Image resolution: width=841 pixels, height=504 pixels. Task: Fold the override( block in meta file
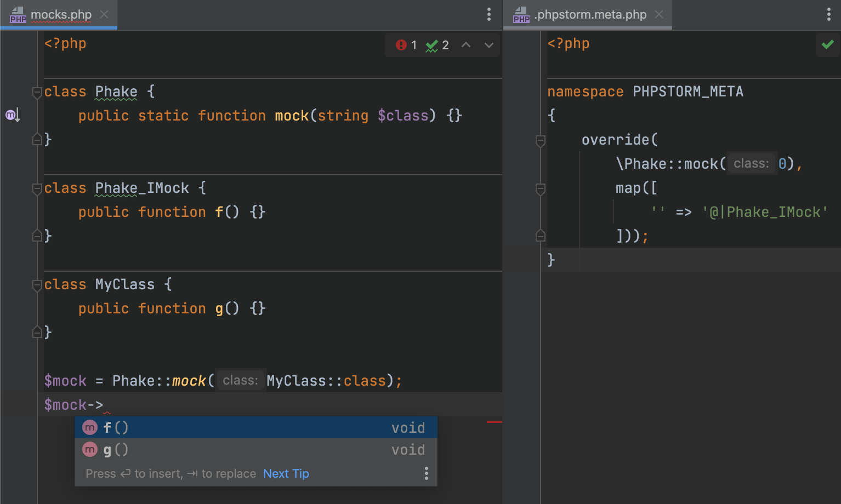point(541,140)
